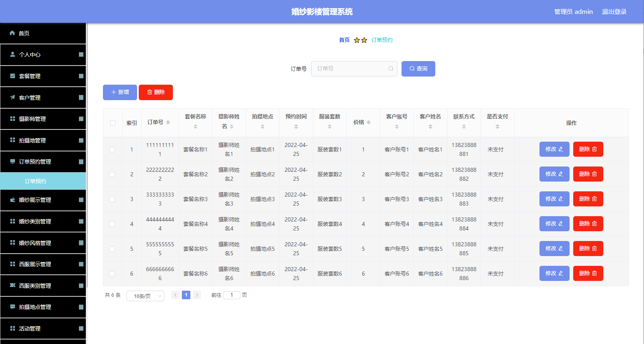Go to next page arrow in pagination
This screenshot has height=344, width=644.
[x=197, y=295]
